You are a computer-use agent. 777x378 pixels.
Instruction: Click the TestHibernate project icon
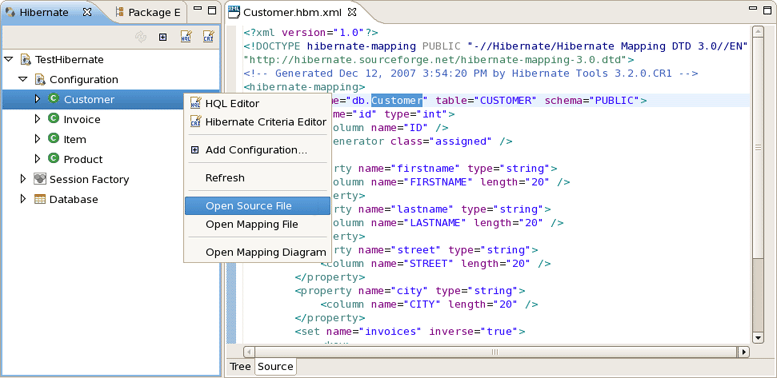pos(26,60)
